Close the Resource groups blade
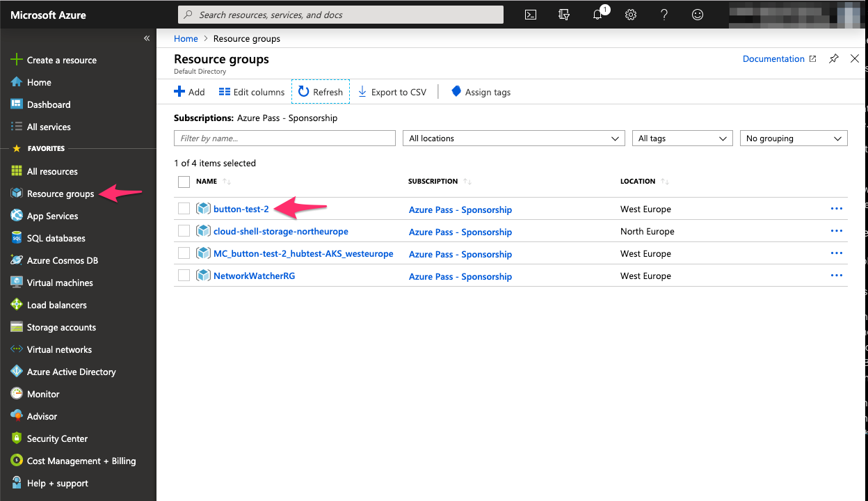Image resolution: width=868 pixels, height=501 pixels. [855, 59]
